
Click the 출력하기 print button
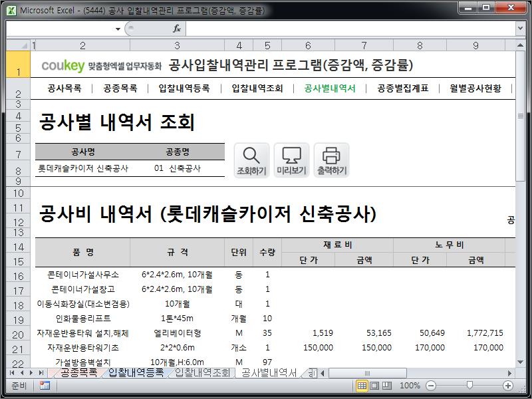click(x=331, y=160)
